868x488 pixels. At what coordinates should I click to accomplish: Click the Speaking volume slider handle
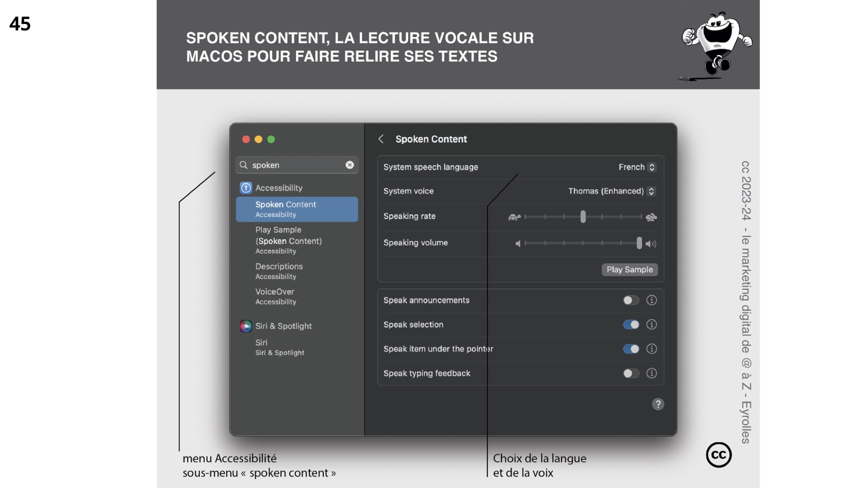[639, 243]
